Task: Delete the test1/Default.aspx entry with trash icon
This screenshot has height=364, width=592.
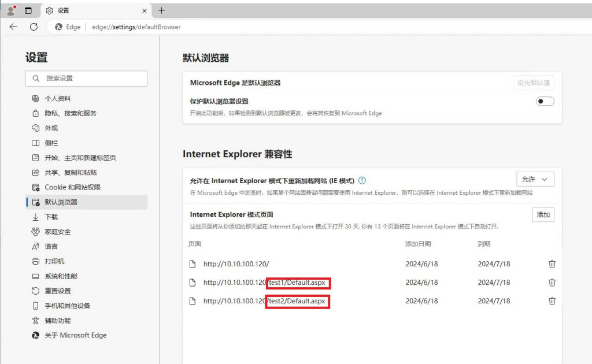Action: (x=552, y=283)
